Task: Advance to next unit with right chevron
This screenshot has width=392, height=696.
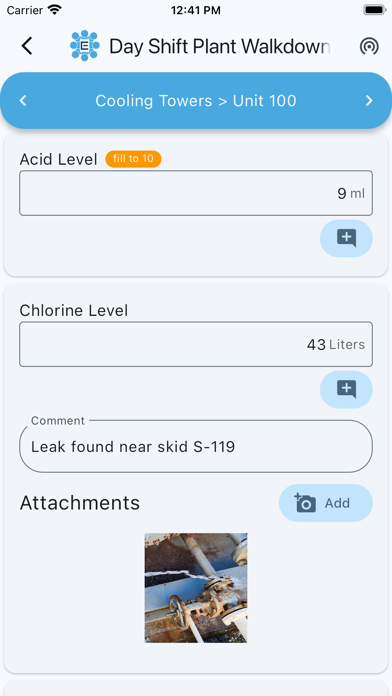Action: click(x=369, y=101)
